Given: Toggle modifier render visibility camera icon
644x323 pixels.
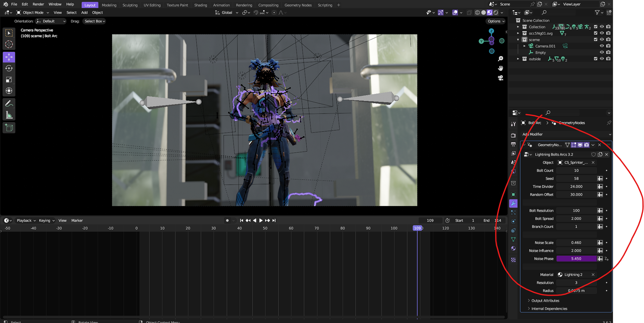Looking at the screenshot, I should click(x=586, y=145).
